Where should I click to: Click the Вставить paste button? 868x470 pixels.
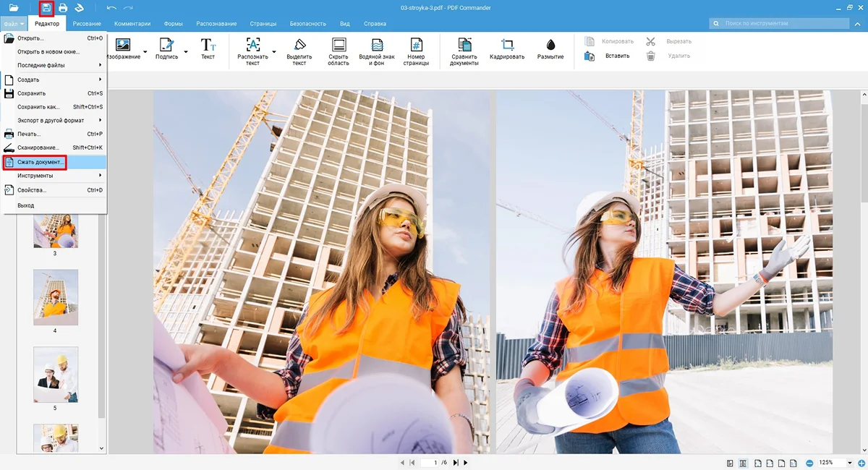click(x=617, y=56)
